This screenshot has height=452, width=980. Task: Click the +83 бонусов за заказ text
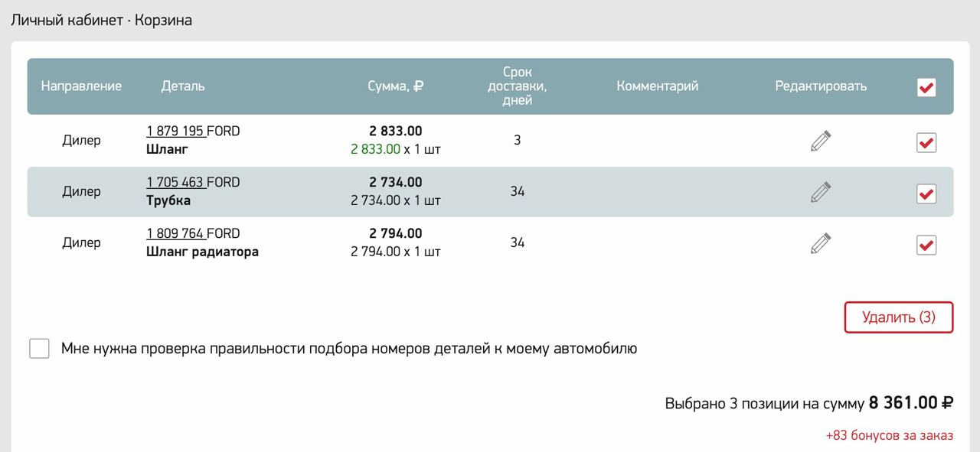(889, 436)
